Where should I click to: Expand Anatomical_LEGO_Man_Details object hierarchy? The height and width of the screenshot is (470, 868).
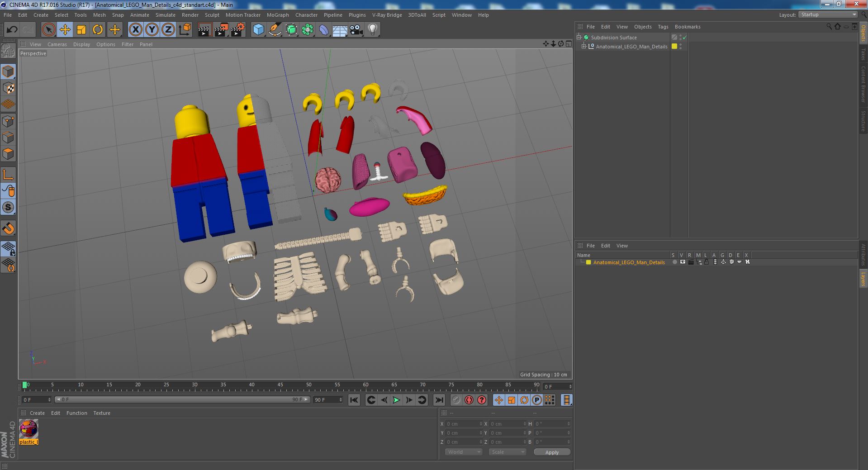[584, 47]
